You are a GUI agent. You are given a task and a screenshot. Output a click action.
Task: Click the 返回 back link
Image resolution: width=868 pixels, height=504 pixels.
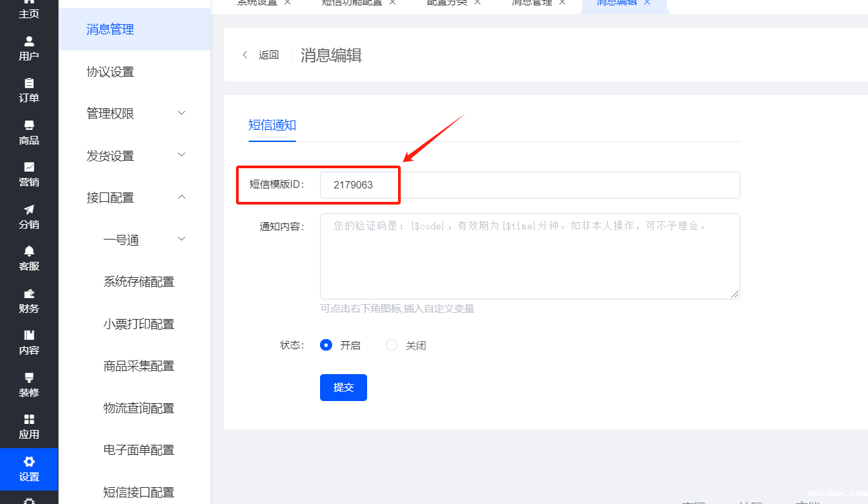point(261,55)
